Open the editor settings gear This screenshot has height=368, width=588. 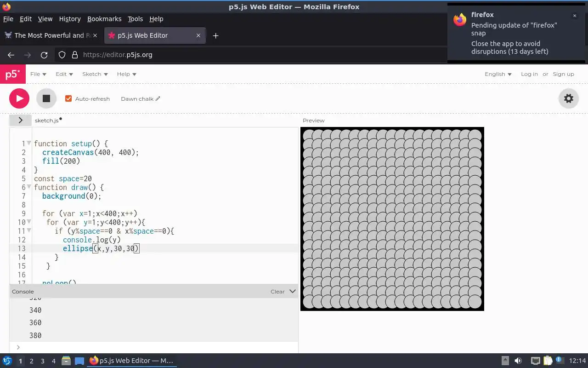[x=569, y=98]
